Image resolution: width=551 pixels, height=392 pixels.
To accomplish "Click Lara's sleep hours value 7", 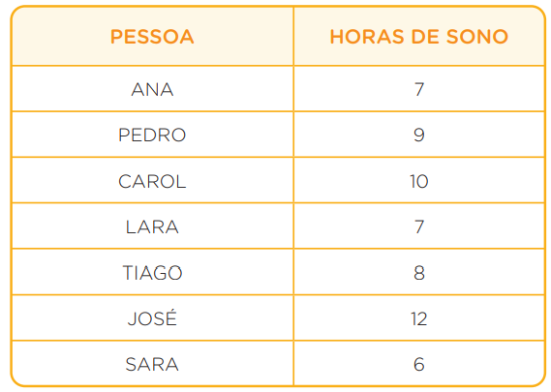I will (419, 226).
